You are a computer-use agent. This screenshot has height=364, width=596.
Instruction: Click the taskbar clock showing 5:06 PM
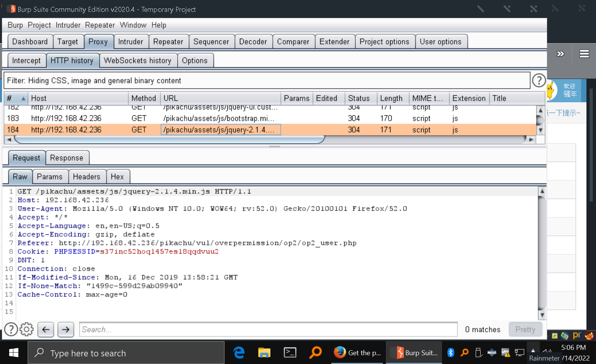point(573,347)
